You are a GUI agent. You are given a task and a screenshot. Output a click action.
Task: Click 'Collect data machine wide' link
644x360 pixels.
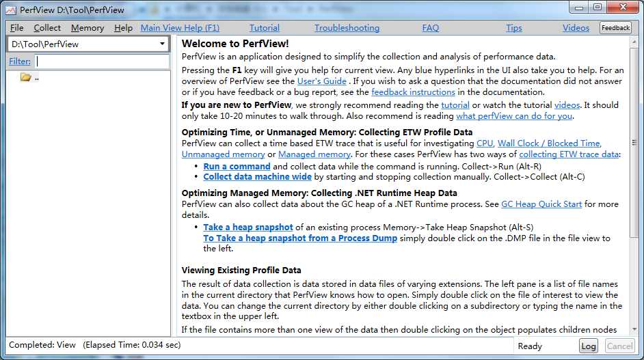(257, 176)
